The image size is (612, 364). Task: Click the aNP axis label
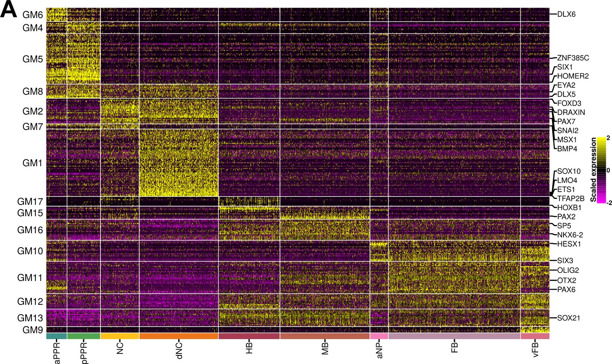[379, 350]
